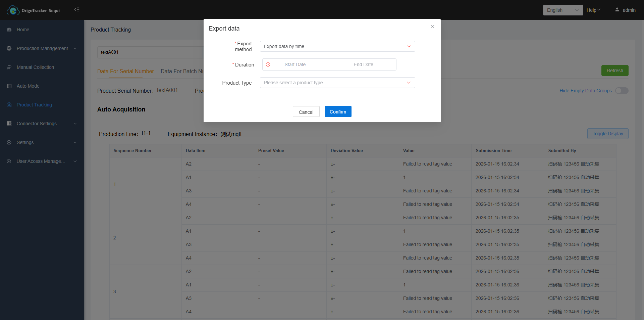The image size is (644, 320).
Task: Click the admin user avatar icon
Action: point(617,10)
